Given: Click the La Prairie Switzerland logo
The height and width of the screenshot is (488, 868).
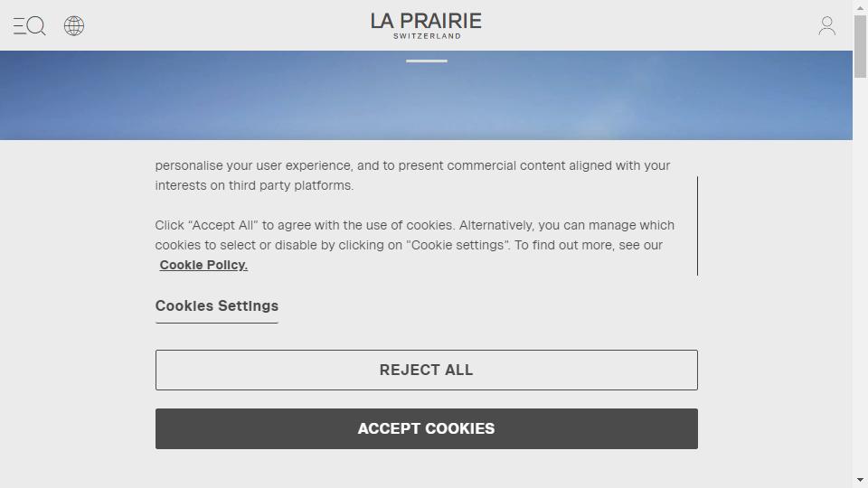Looking at the screenshot, I should click(x=426, y=25).
